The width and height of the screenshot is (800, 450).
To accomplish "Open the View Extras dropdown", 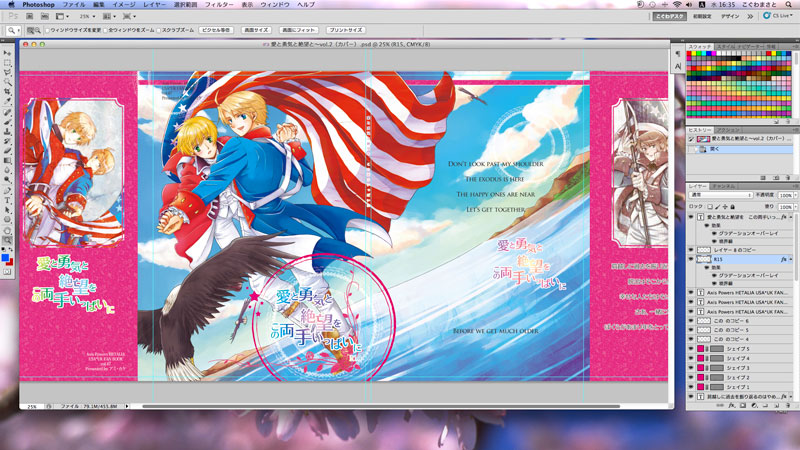I will [62, 16].
